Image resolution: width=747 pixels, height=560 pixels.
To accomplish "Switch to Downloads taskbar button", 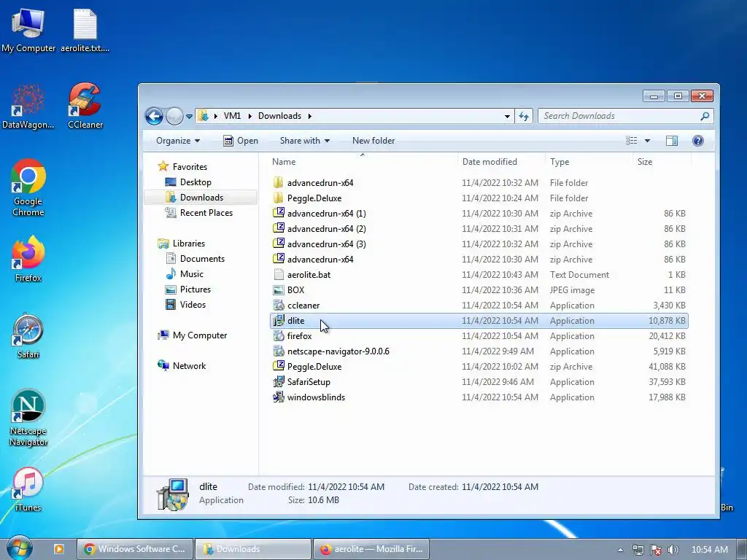I will 253,549.
